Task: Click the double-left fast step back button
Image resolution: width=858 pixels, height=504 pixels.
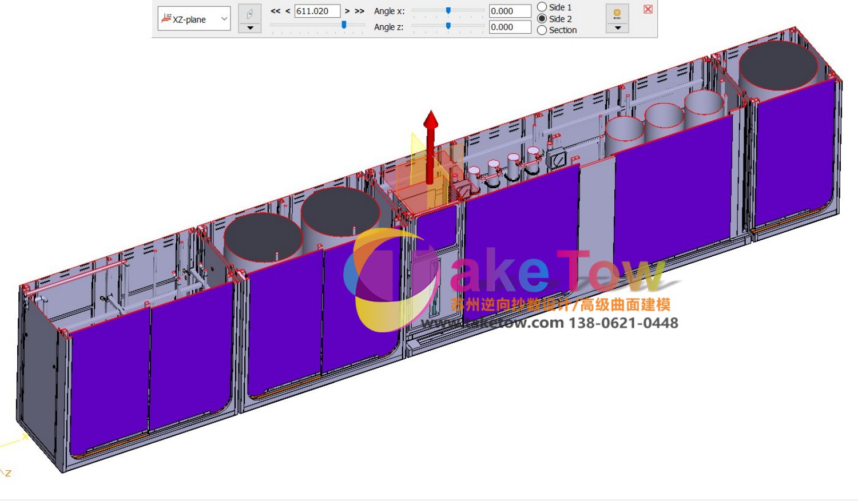Action: [x=276, y=11]
